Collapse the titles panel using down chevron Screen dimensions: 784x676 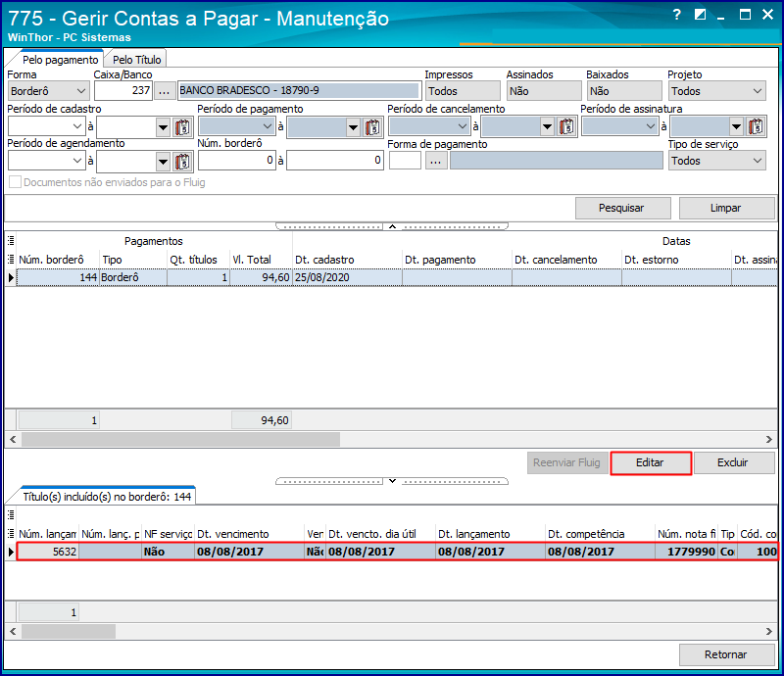tap(393, 481)
